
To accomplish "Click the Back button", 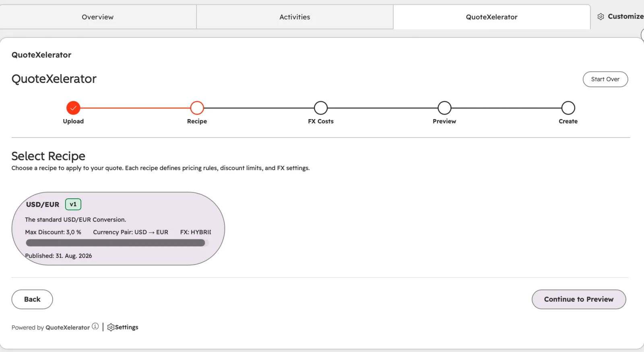I will coord(32,299).
